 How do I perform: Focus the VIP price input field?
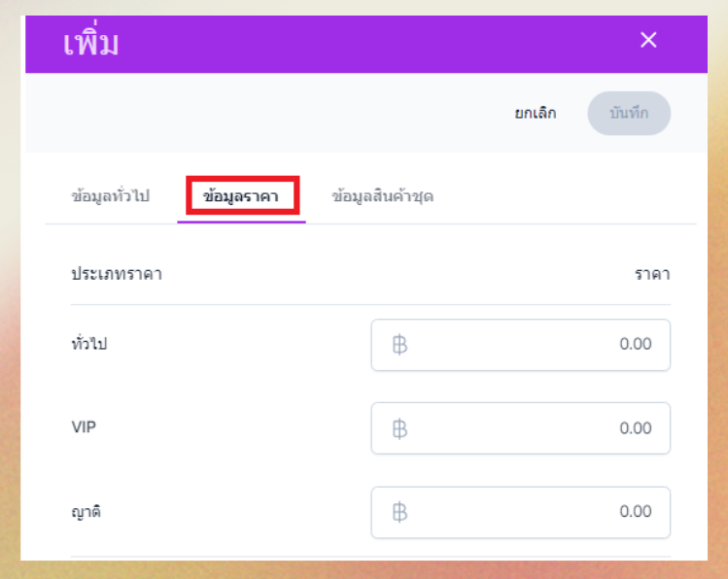pyautogui.click(x=520, y=428)
